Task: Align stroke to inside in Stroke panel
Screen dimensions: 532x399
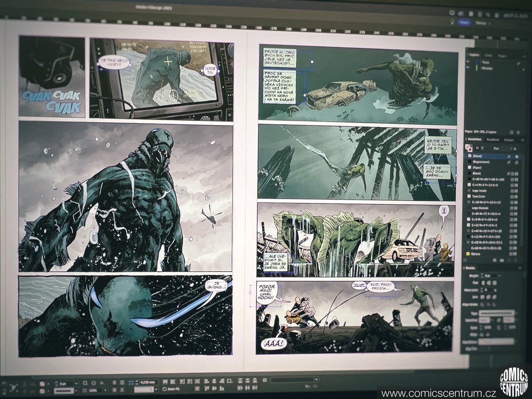Action: click(488, 305)
